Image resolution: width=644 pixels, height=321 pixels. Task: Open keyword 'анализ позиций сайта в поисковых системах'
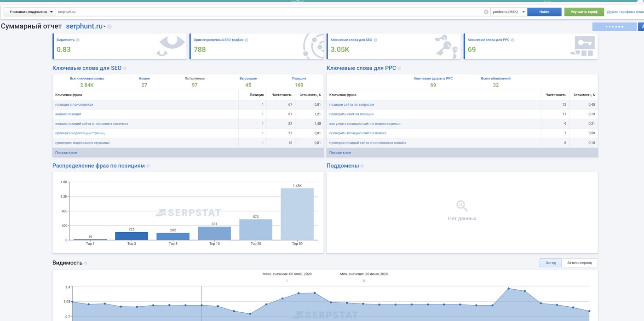(92, 124)
